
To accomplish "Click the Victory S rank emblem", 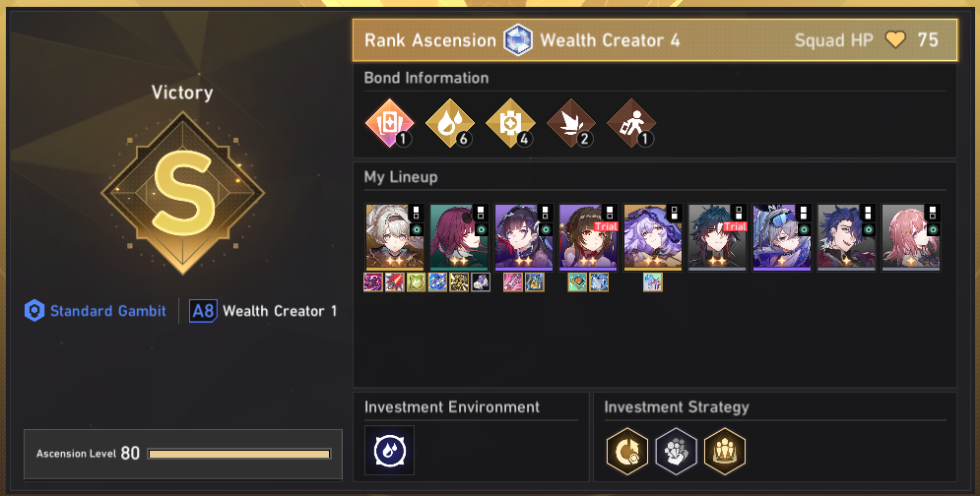I will point(182,194).
